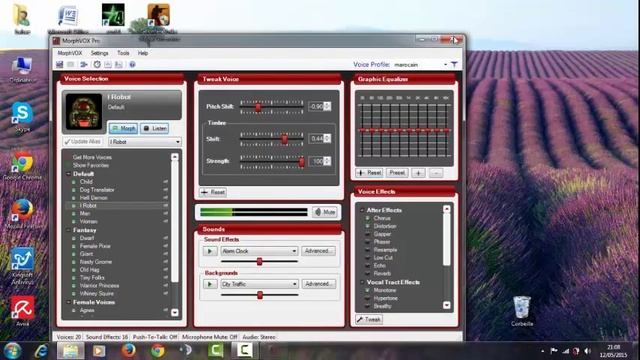Open Ordinateur desktop icon
Viewport: 640px width, 360px height.
tap(22, 69)
